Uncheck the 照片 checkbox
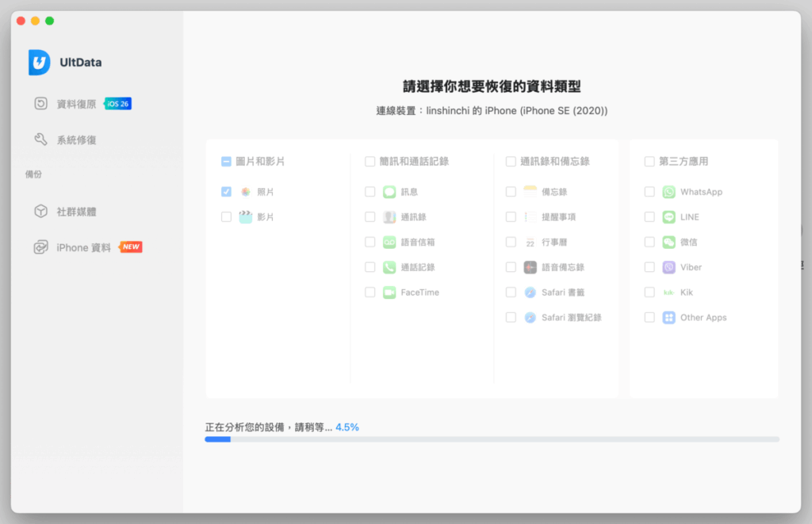The image size is (812, 524). (227, 192)
